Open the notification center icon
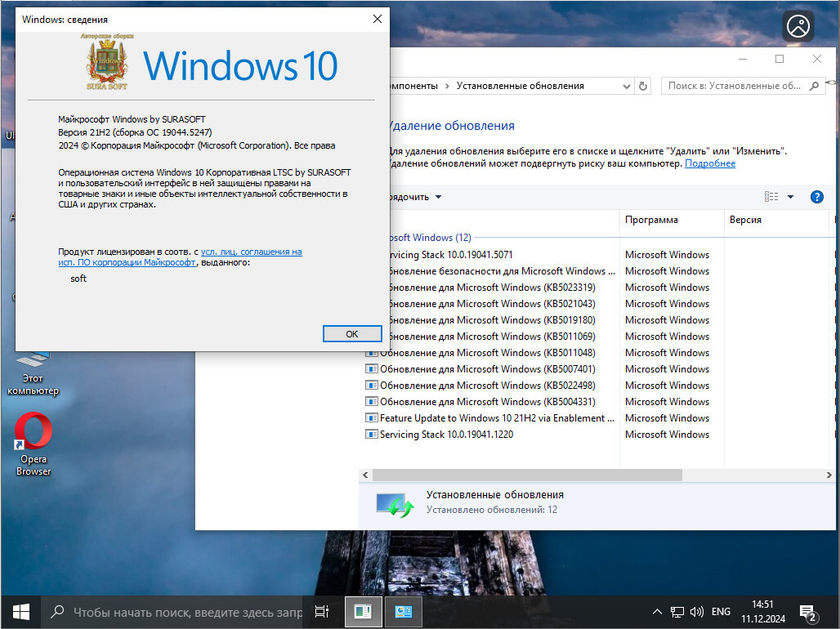840x629 pixels. point(807,612)
